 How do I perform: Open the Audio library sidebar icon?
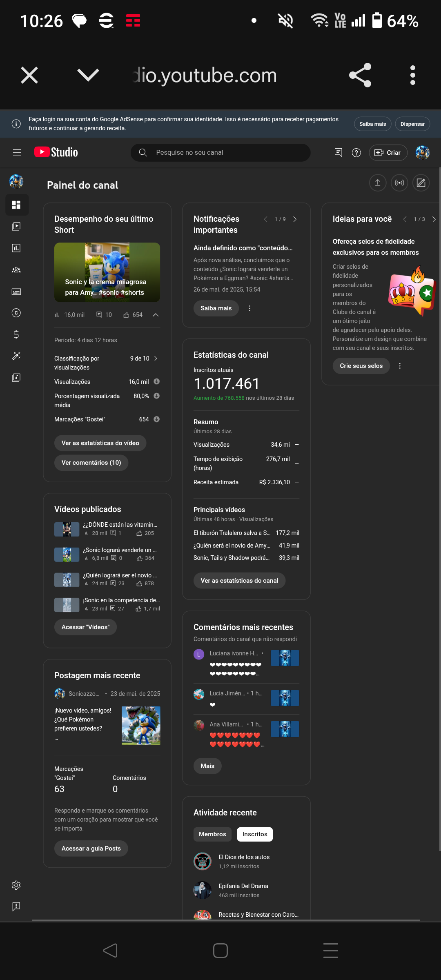pos(16,377)
